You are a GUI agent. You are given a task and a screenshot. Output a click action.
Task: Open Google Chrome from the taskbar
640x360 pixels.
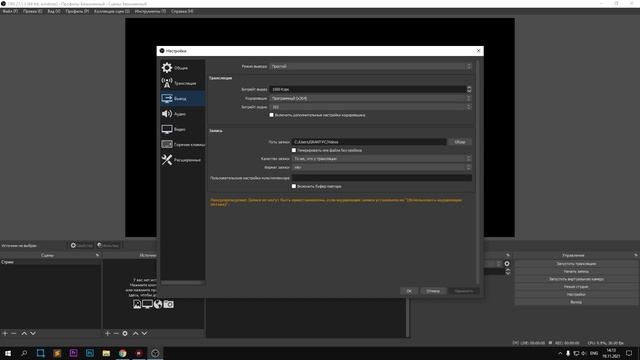click(x=122, y=353)
